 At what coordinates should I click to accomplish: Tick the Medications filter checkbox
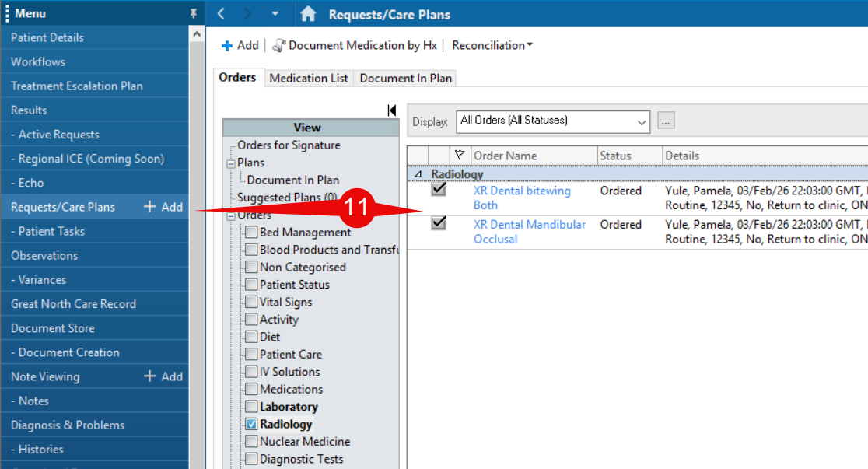point(251,390)
